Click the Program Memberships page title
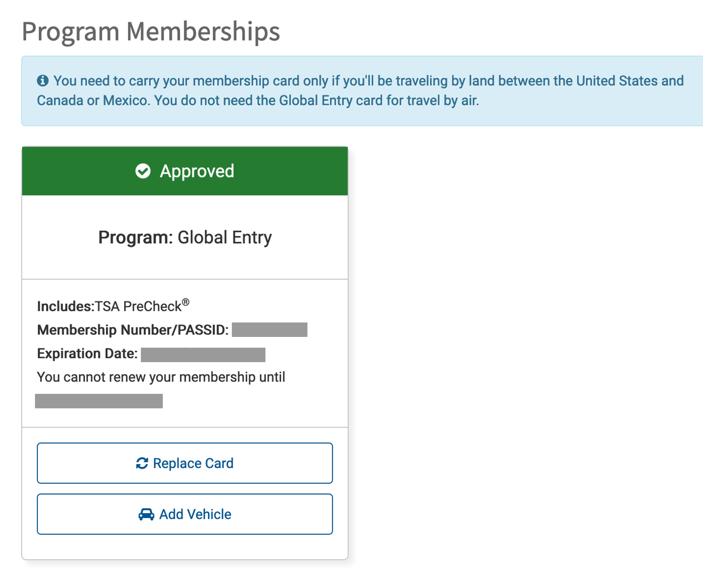The width and height of the screenshot is (703, 588). [151, 31]
